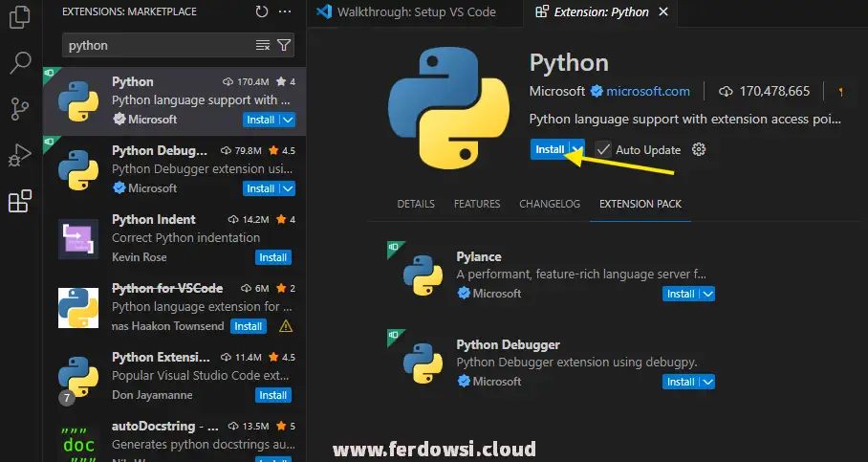868x462 pixels.
Task: Select Pylance in the extension pack
Action: click(x=478, y=257)
